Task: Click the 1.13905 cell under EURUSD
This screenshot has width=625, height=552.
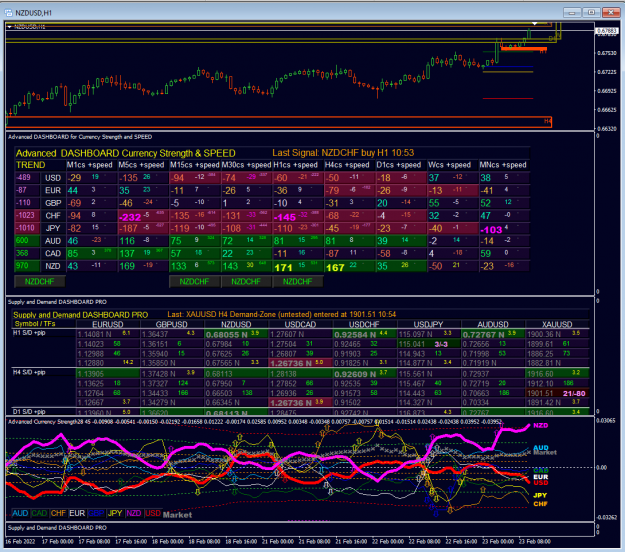Action: (x=108, y=374)
